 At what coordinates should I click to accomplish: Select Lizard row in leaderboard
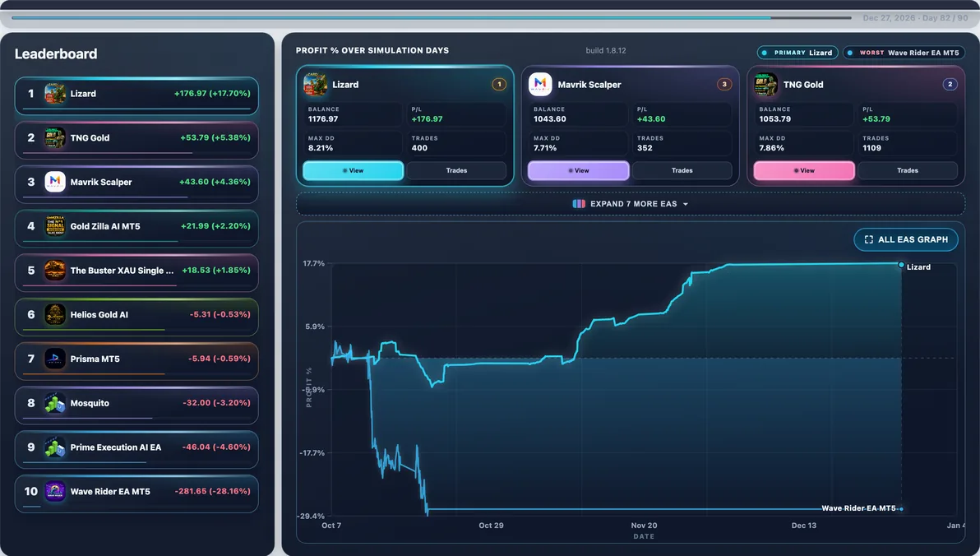click(x=136, y=95)
